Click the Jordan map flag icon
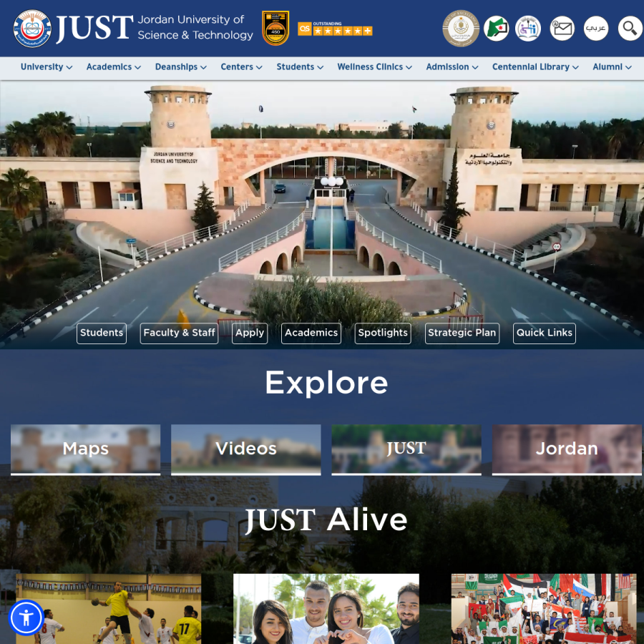 pyautogui.click(x=496, y=29)
